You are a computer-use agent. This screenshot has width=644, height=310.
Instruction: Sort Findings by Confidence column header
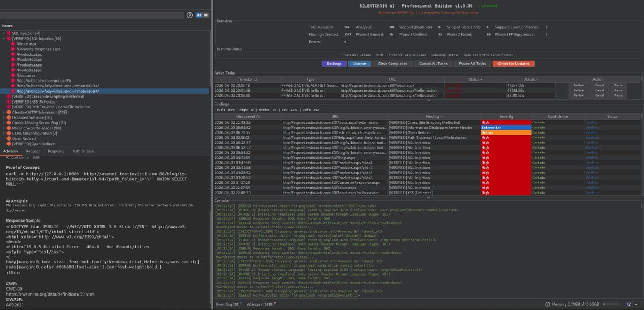tap(558, 116)
